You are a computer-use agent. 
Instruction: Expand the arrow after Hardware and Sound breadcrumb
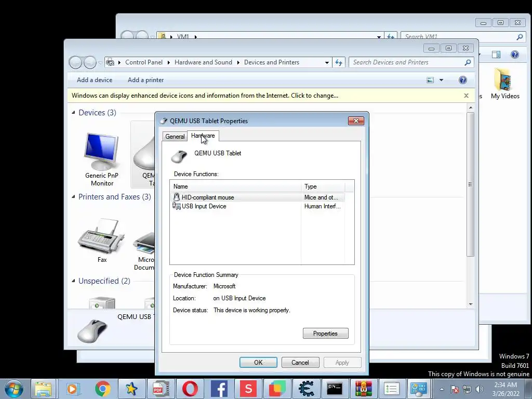(x=238, y=62)
